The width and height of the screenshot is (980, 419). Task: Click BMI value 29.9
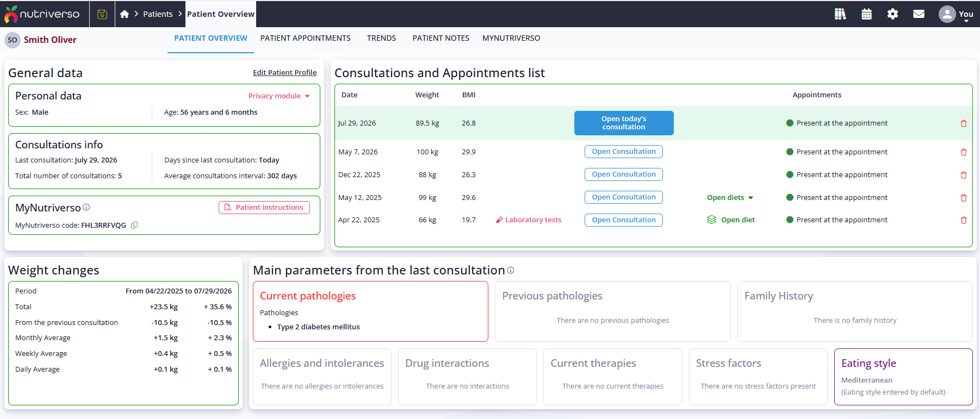pos(469,152)
